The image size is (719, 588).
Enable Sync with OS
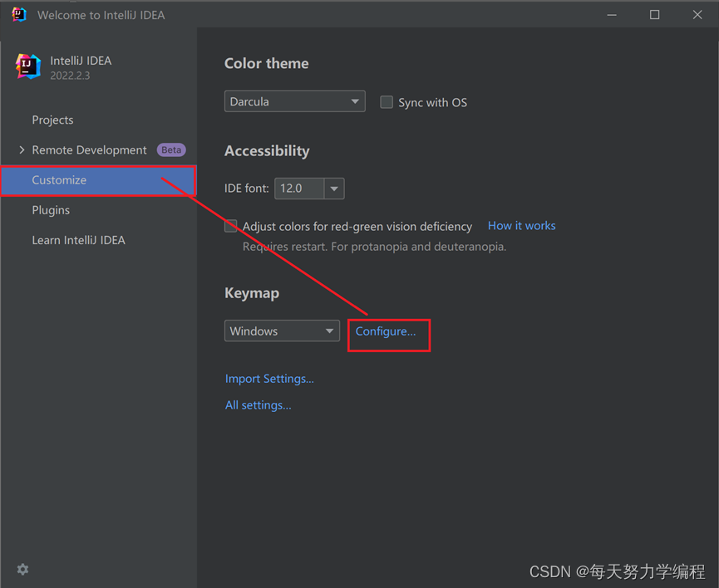point(387,101)
